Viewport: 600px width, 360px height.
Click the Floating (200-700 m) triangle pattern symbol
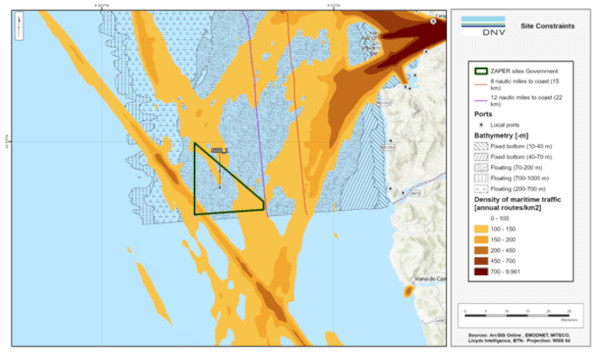pos(481,189)
